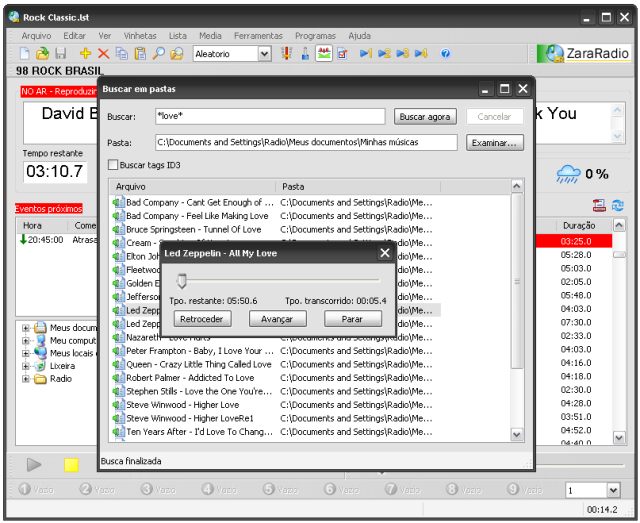Click the Avançar button
This screenshot has height=523, width=640.
tap(277, 319)
